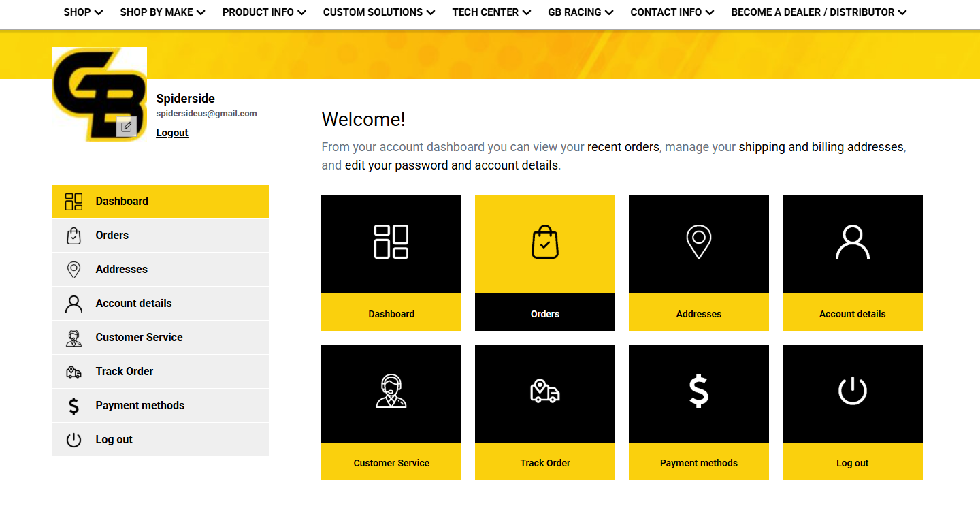
Task: Click the edit profile picture pencil icon
Action: (x=126, y=127)
